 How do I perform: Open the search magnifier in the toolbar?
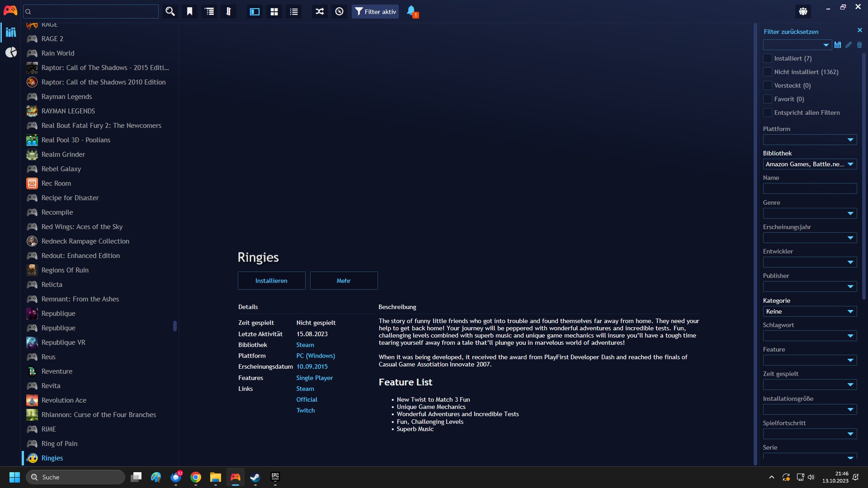[x=170, y=11]
